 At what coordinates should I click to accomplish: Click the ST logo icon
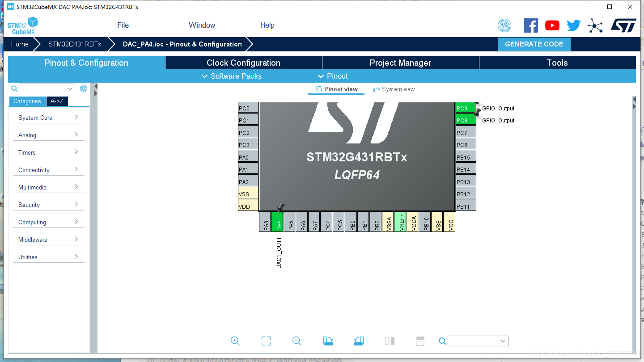point(623,25)
